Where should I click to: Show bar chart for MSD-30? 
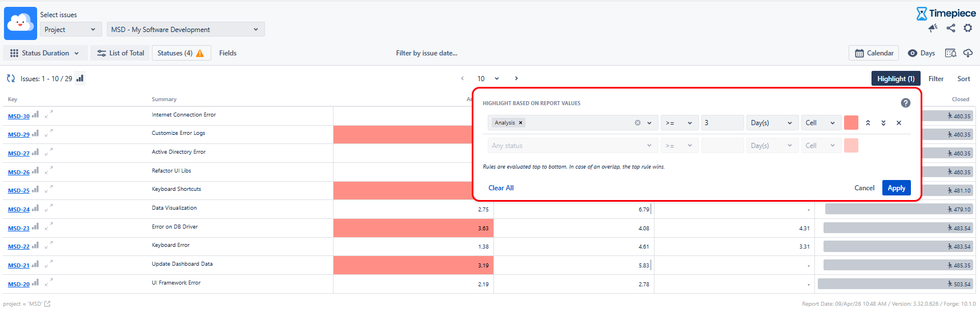[x=35, y=115]
